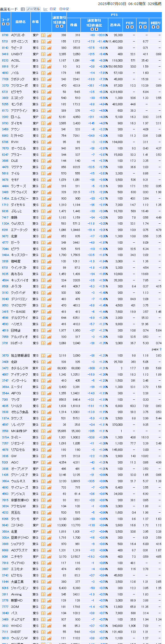165x644 pixels.
Task: Click the book icon for 南陽
Action: (x=43, y=218)
